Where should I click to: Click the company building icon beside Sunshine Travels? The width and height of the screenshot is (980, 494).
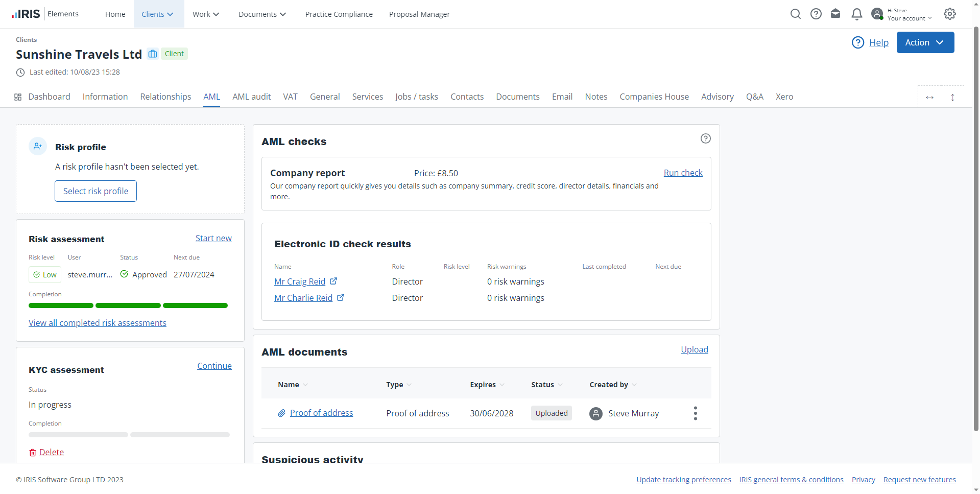point(152,54)
